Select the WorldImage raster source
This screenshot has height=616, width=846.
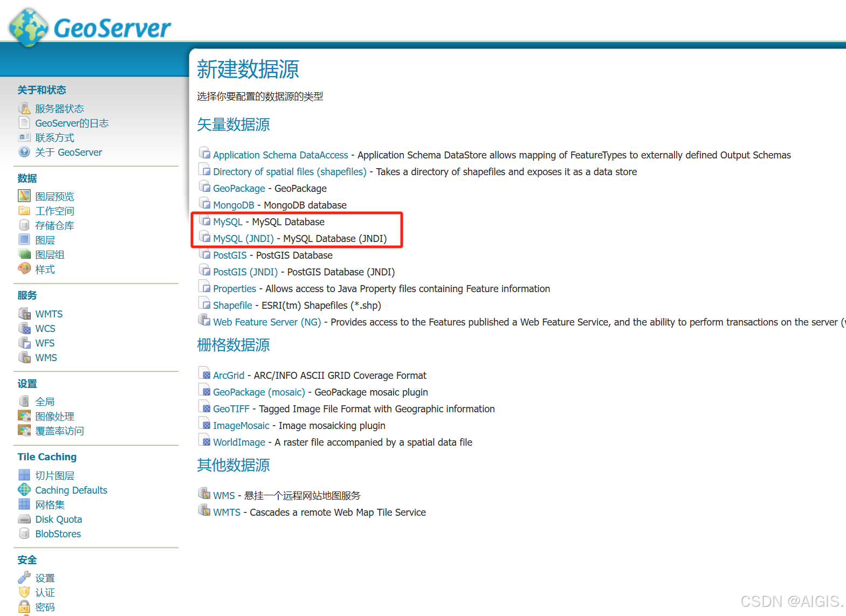coord(239,442)
